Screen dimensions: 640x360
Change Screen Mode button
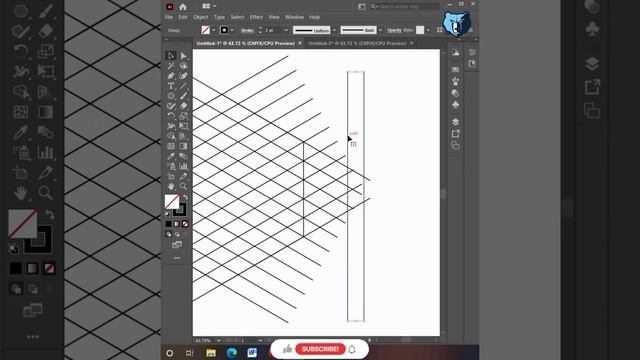177,245
